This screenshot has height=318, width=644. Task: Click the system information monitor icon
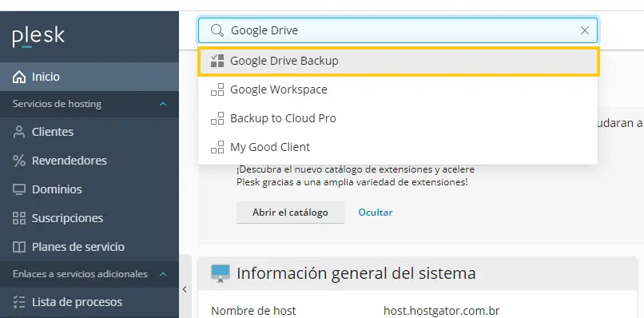tap(221, 273)
